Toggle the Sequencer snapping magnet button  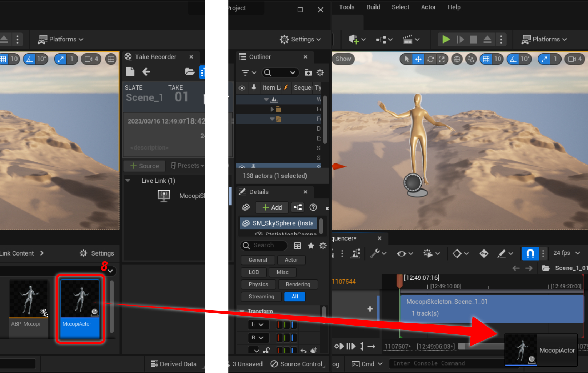[x=530, y=253]
